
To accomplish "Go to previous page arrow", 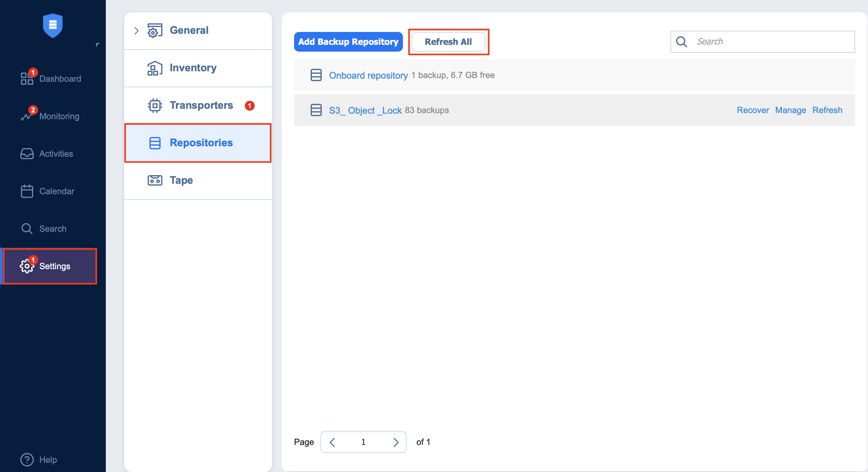I will click(332, 442).
